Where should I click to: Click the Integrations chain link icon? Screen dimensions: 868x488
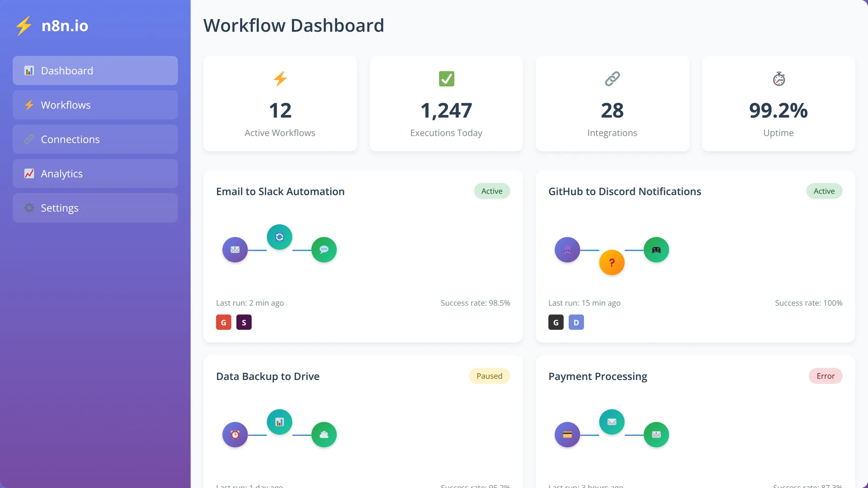coord(612,79)
